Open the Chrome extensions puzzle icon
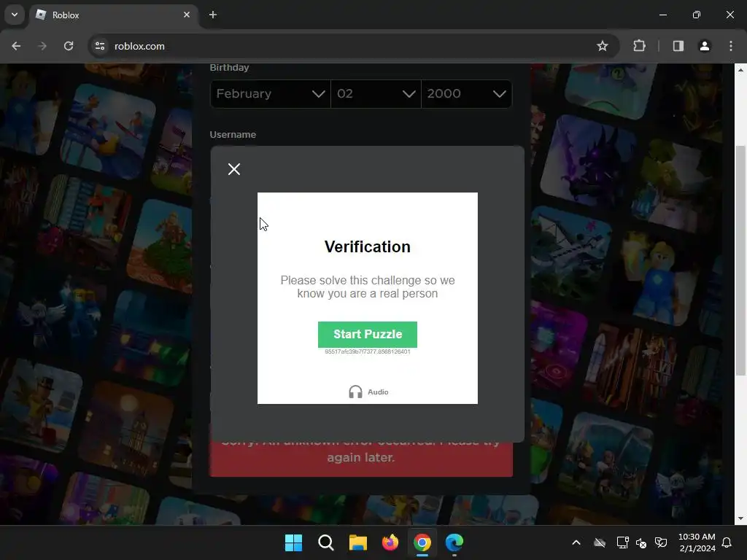Screen dimensions: 747x560 [639, 46]
